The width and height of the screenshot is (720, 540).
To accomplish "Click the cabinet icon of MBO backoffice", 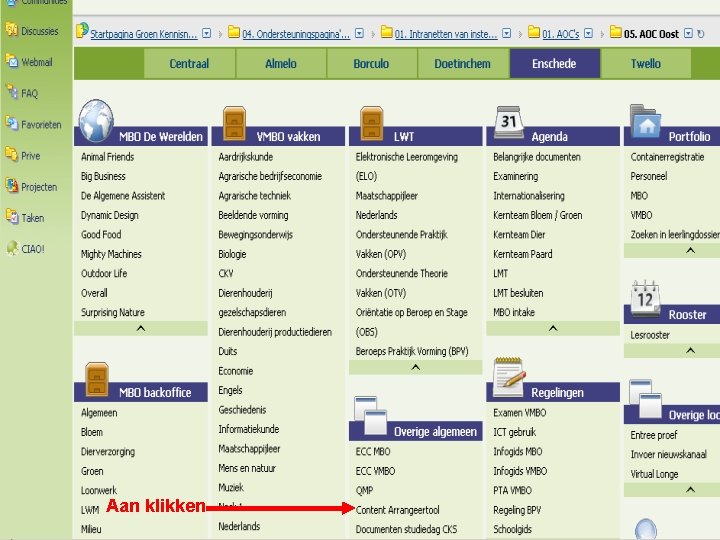I will pos(97,379).
